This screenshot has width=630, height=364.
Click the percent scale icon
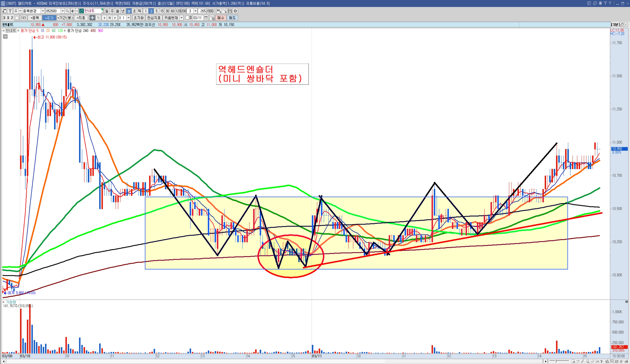point(98,18)
